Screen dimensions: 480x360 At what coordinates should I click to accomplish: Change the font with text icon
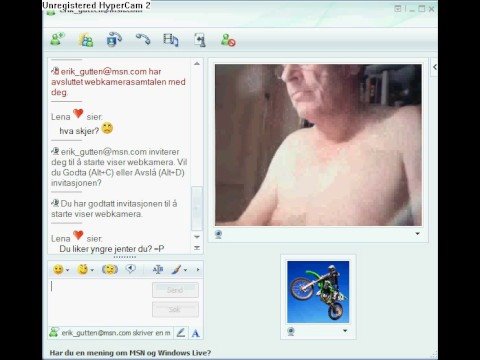tap(158, 269)
